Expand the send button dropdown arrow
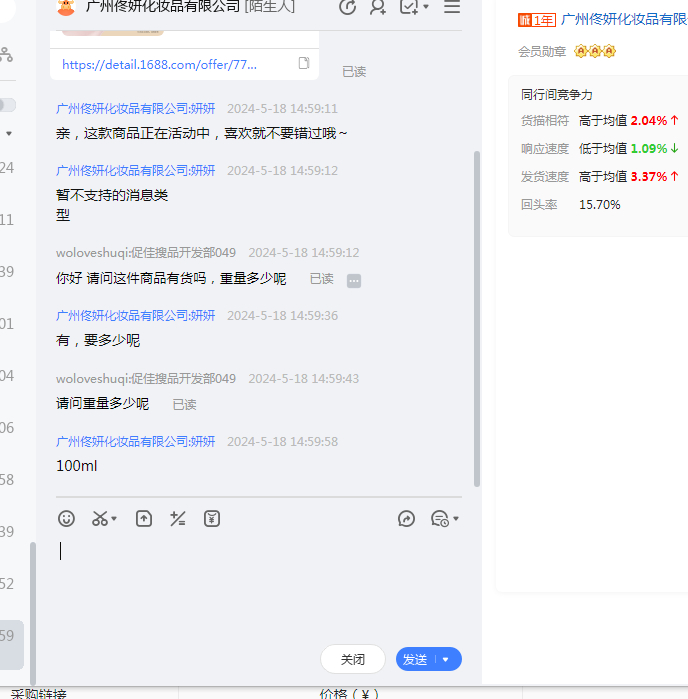 pyautogui.click(x=446, y=660)
